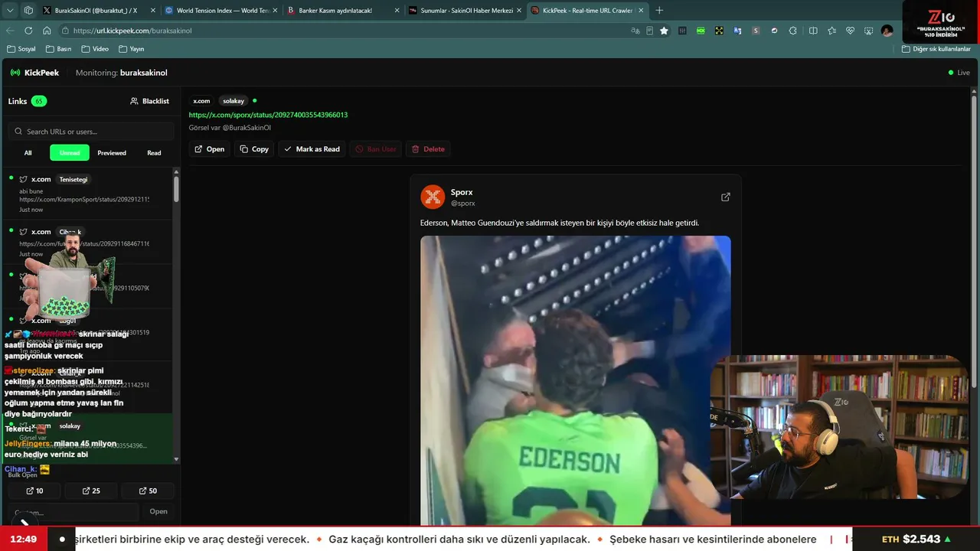This screenshot has height=551, width=980.
Task: Mark the selected link as read
Action: coord(311,149)
